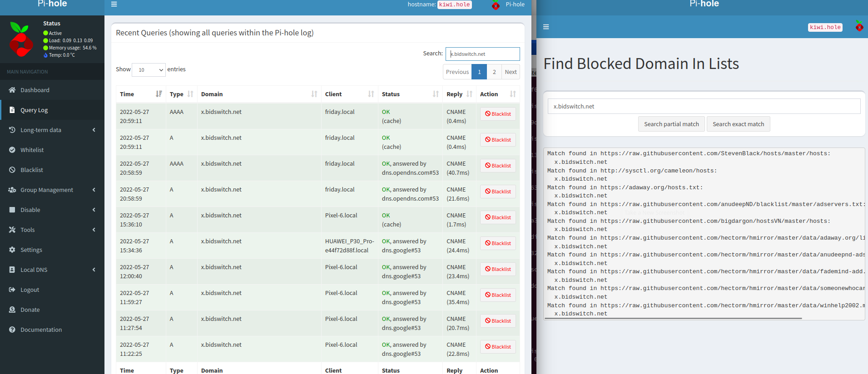Image resolution: width=868 pixels, height=374 pixels.
Task: Sort by Action column header
Action: [x=498, y=94]
